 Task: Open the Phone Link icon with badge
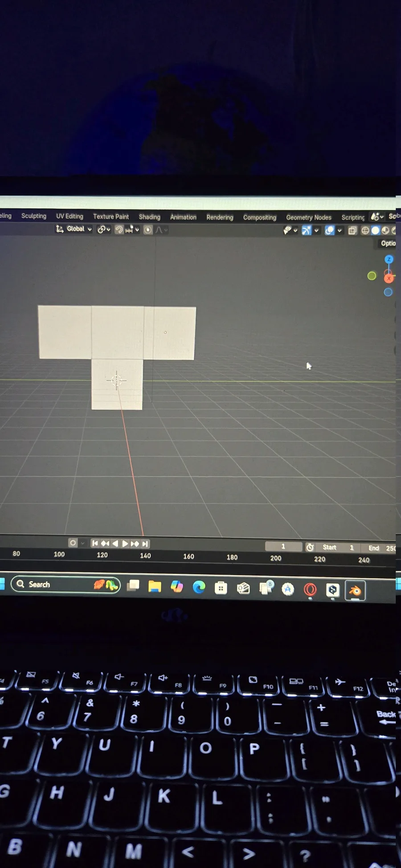click(x=266, y=588)
